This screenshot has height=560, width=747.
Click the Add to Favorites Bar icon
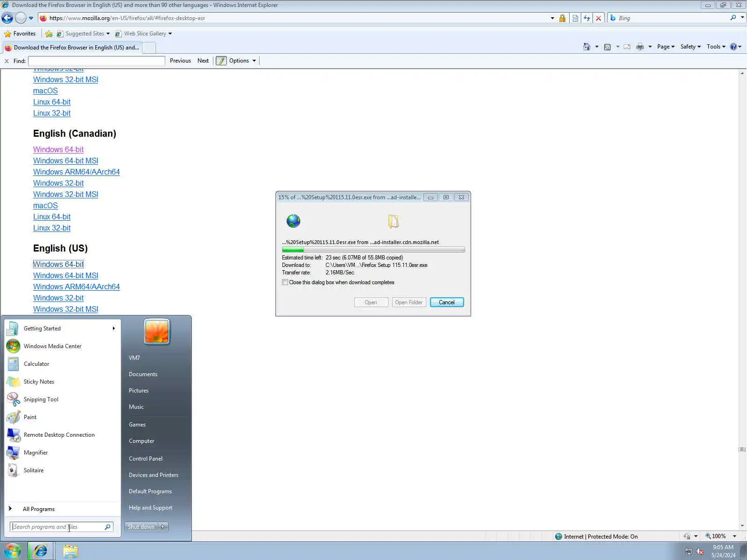coord(49,34)
